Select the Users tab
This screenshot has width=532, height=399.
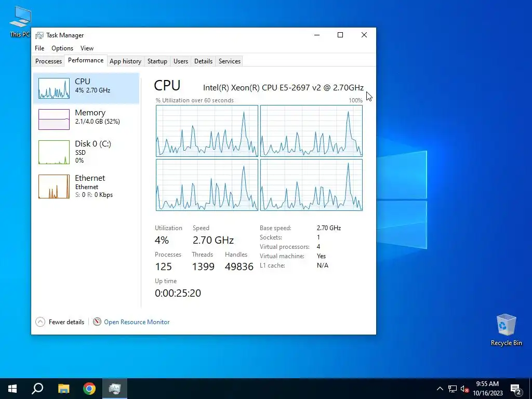point(180,61)
